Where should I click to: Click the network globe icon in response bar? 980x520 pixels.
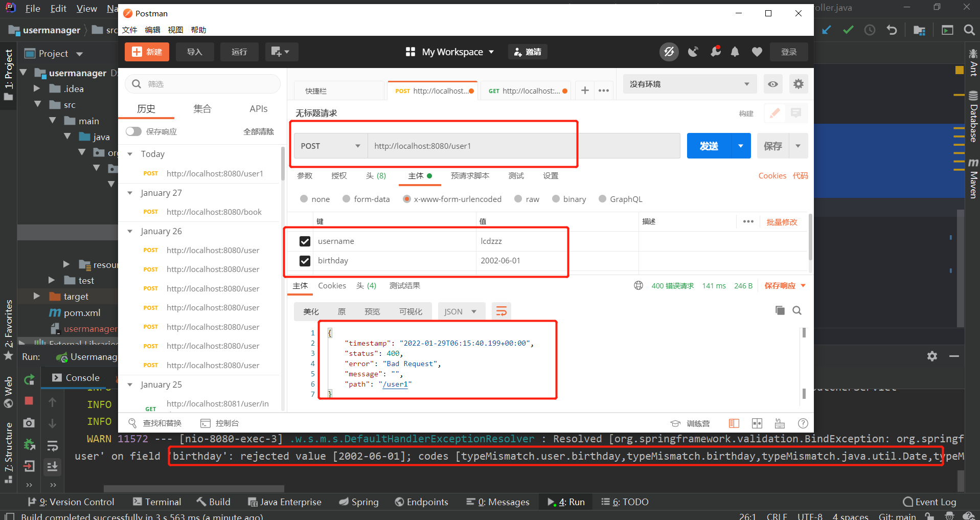(639, 285)
